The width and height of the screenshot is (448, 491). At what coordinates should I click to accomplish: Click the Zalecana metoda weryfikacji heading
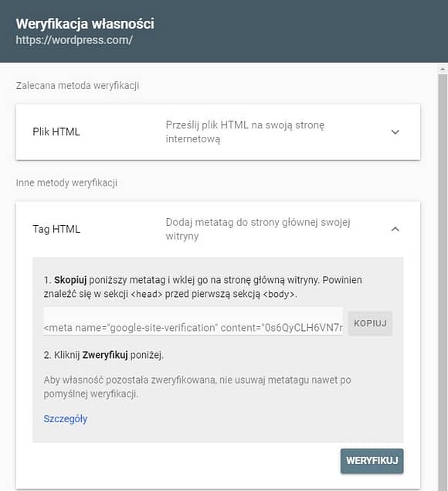point(77,86)
